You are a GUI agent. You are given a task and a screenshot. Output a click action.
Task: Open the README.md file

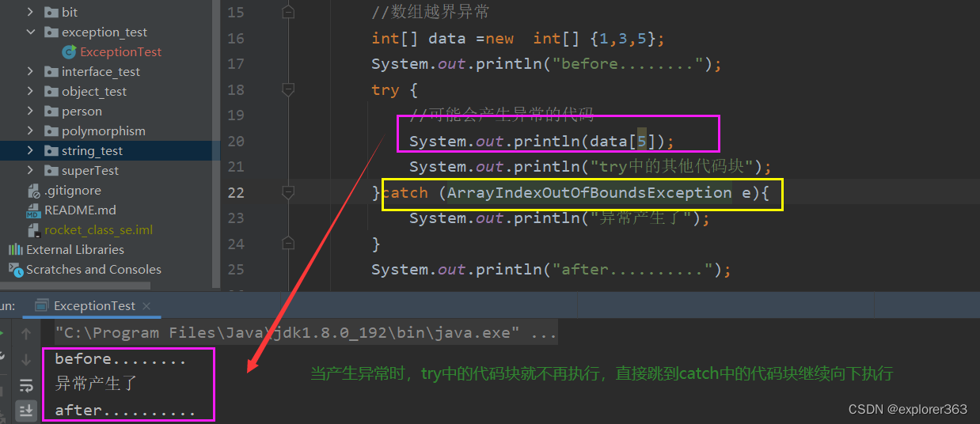tap(80, 210)
